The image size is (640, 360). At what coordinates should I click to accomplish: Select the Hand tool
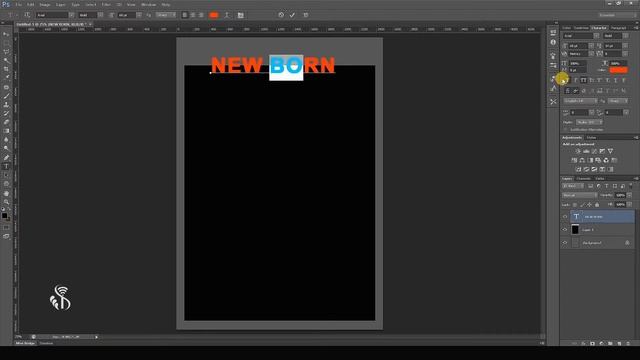tap(6, 193)
